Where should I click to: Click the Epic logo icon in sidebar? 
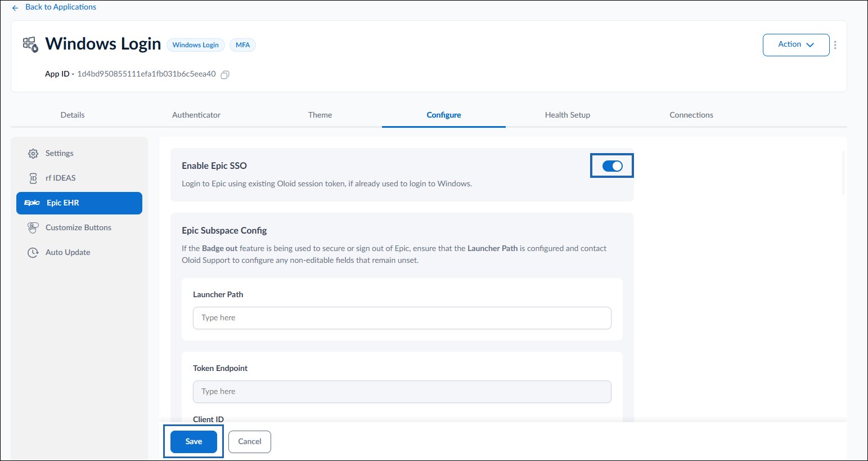[32, 203]
